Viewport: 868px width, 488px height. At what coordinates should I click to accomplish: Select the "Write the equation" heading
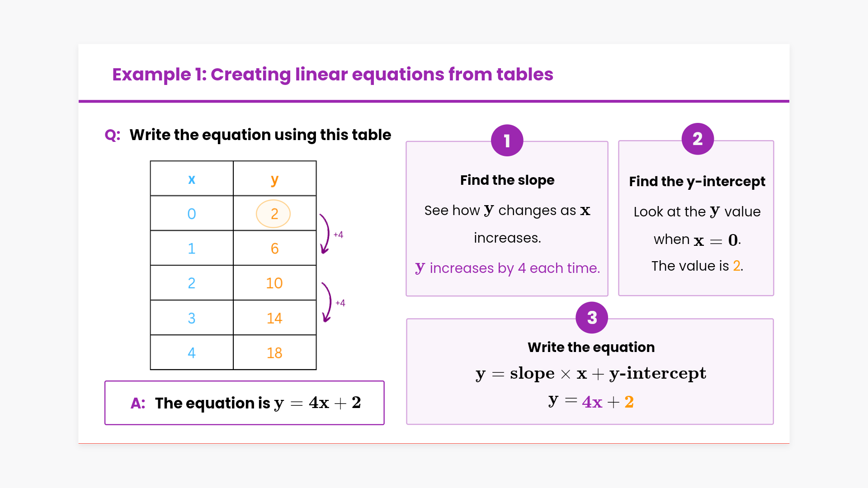[x=591, y=347]
